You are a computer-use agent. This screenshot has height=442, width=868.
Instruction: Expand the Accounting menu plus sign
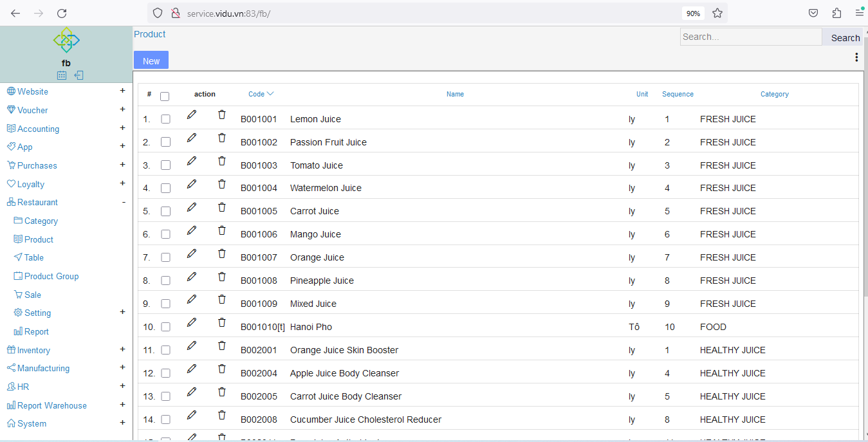122,128
